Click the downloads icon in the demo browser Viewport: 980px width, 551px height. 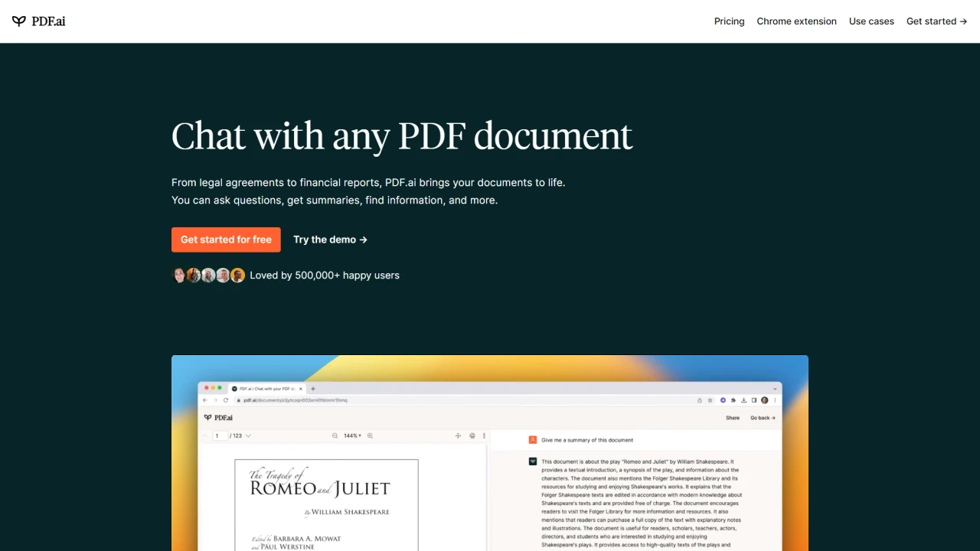coord(744,400)
